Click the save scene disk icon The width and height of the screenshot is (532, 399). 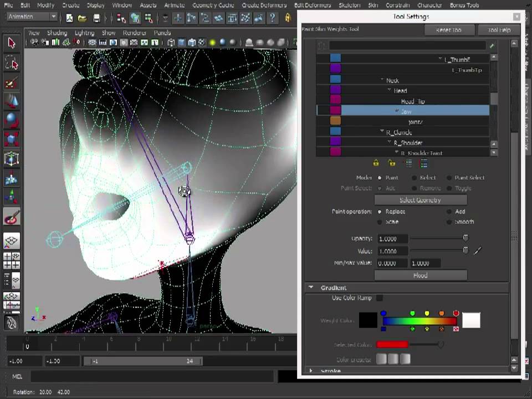pyautogui.click(x=96, y=18)
